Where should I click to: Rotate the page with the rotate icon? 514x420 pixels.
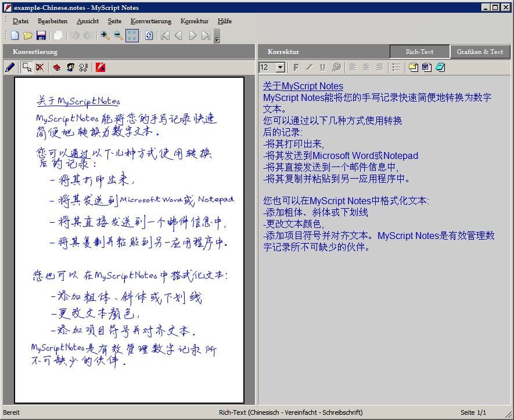149,35
